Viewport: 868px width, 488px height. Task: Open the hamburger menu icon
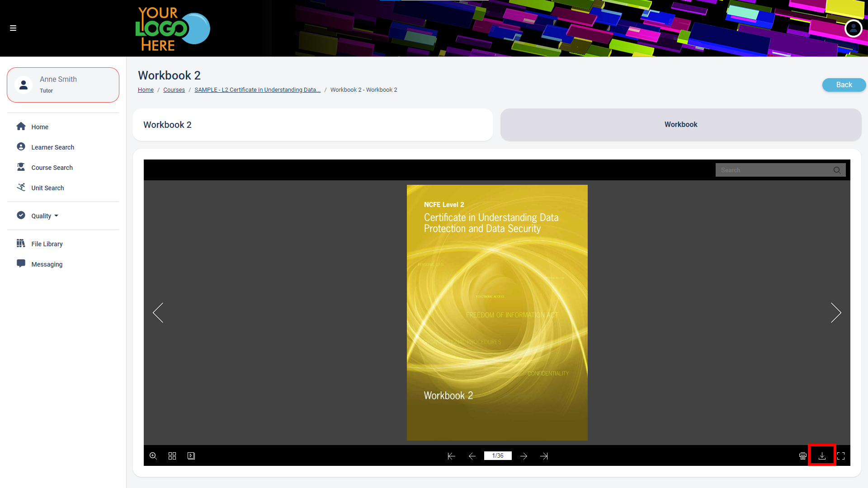pos(13,28)
